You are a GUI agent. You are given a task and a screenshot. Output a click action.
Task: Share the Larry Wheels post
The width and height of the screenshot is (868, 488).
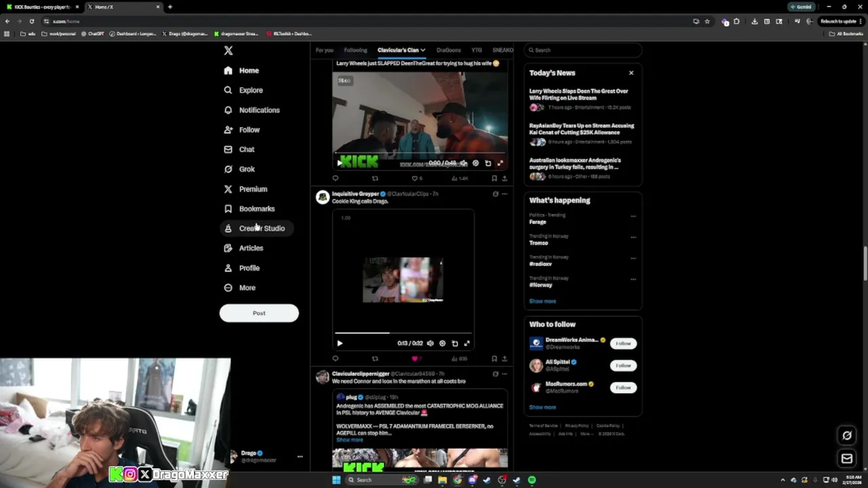[504, 178]
